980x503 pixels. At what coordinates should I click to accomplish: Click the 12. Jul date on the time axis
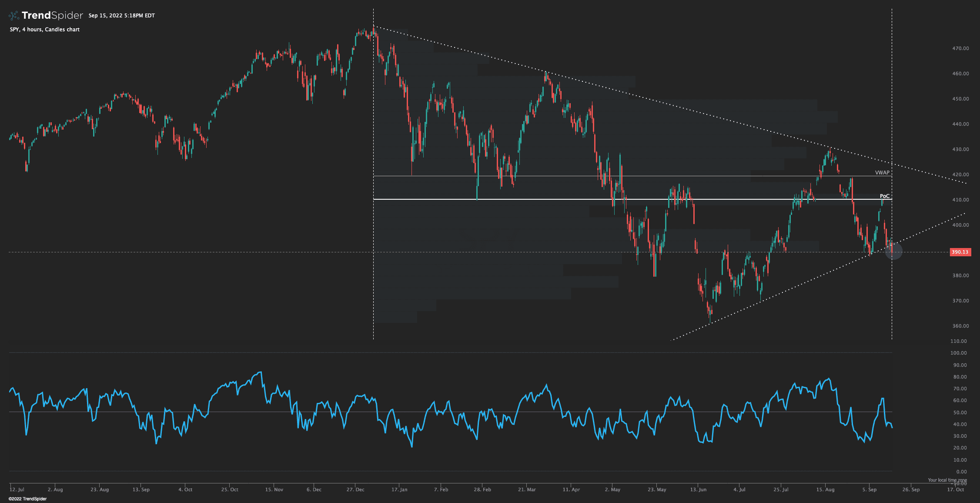17,490
